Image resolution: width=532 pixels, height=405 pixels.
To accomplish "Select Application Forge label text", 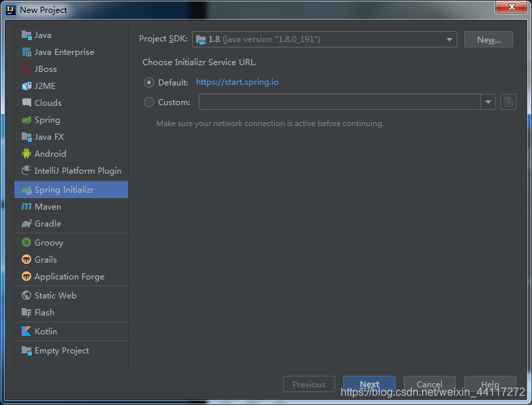I will pos(69,277).
